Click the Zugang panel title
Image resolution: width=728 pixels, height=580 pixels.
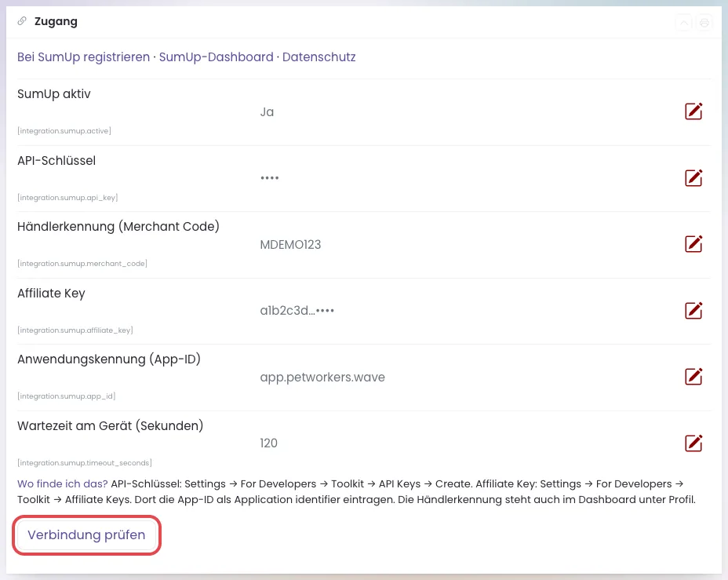(56, 21)
